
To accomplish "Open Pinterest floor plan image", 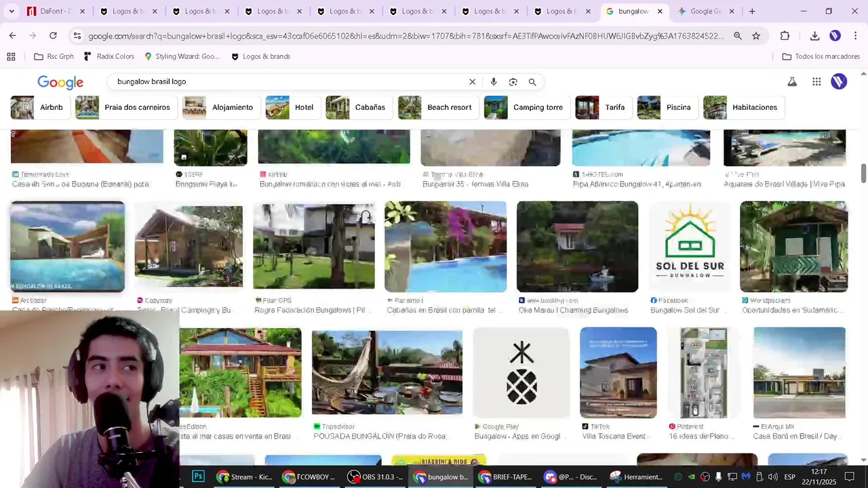I will tap(705, 373).
